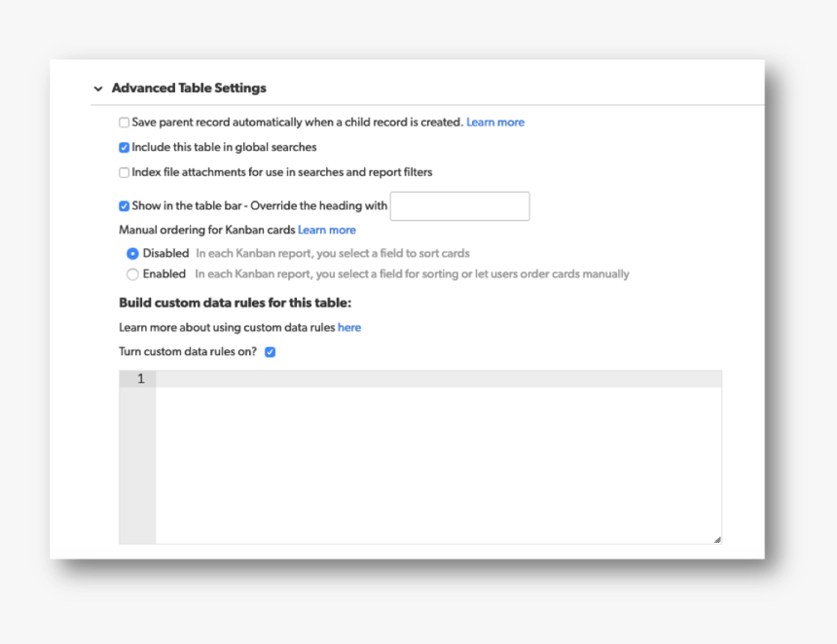Screen dimensions: 837x644
Task: Collapse the Advanced Table Settings chevron
Action: (98, 89)
